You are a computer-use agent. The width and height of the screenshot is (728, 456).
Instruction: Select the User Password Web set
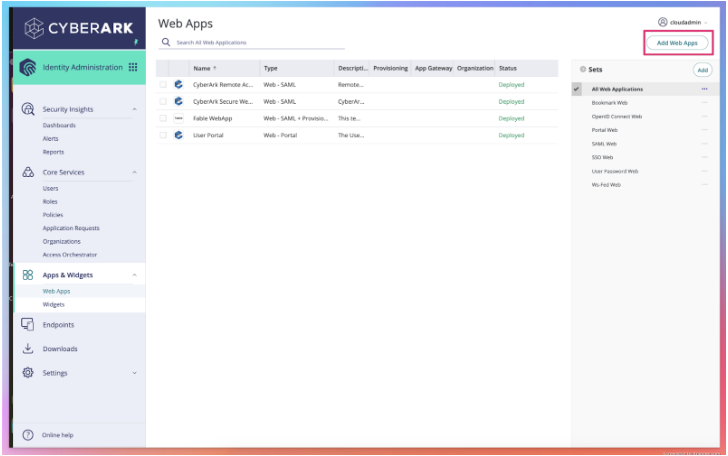pos(615,171)
